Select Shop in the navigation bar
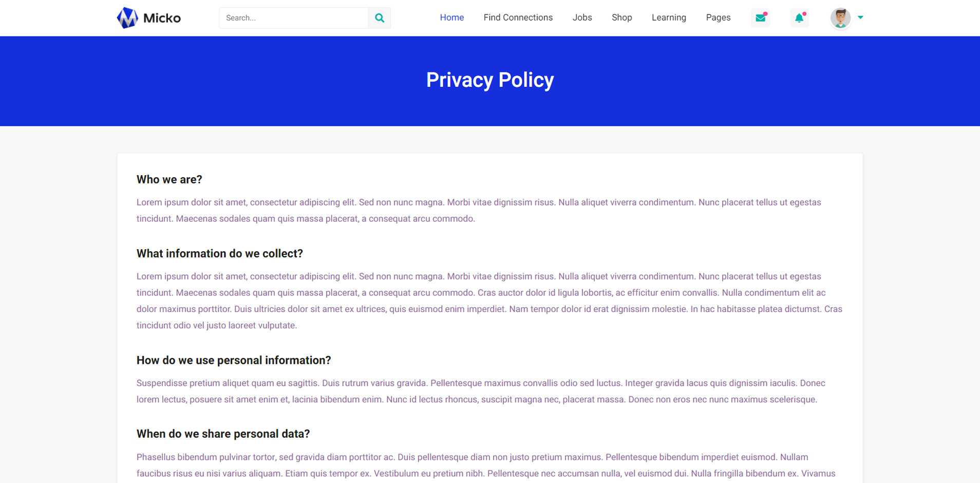This screenshot has height=483, width=980. (x=621, y=17)
